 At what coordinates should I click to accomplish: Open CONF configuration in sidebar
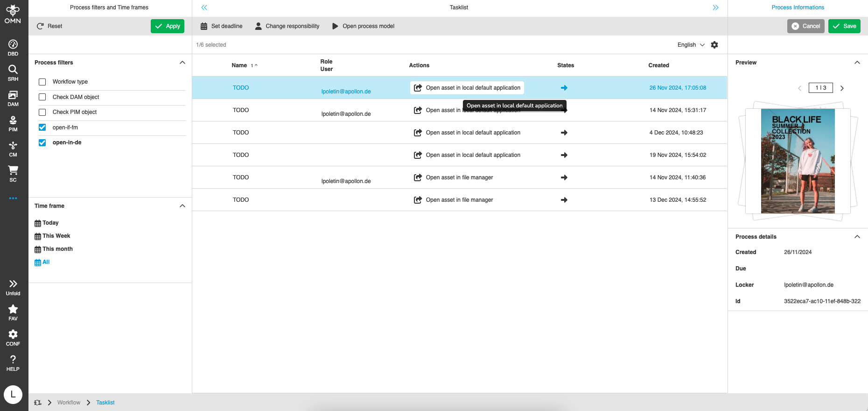click(13, 337)
